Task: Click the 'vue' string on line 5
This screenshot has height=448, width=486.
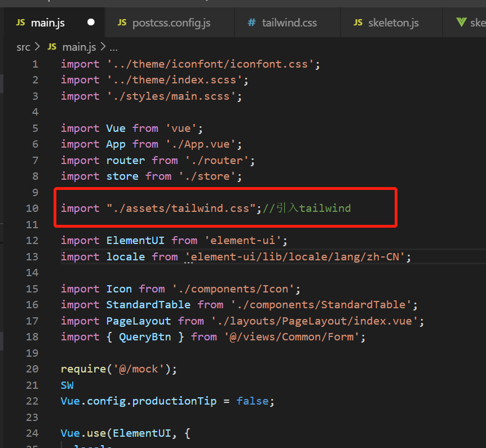Action: (181, 128)
